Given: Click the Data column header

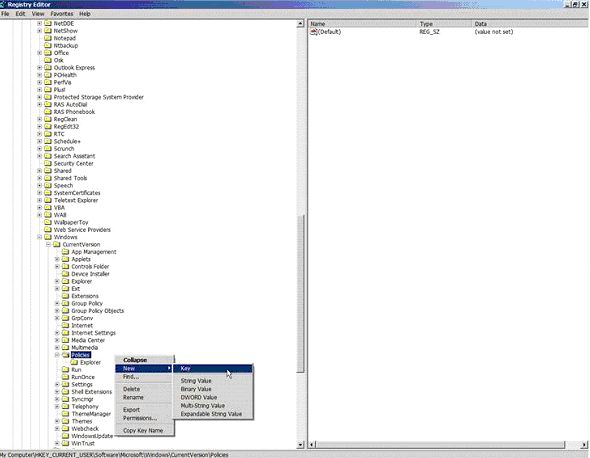Looking at the screenshot, I should coord(530,24).
